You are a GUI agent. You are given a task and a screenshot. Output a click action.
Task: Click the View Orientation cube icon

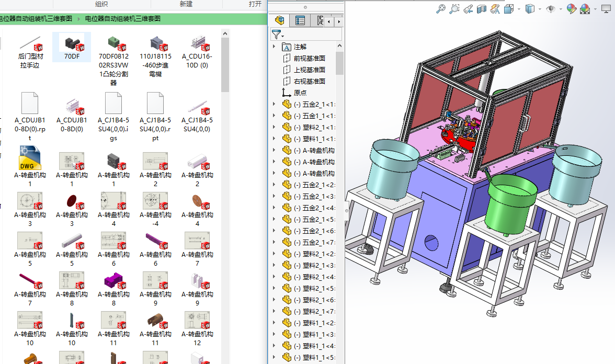tap(509, 8)
